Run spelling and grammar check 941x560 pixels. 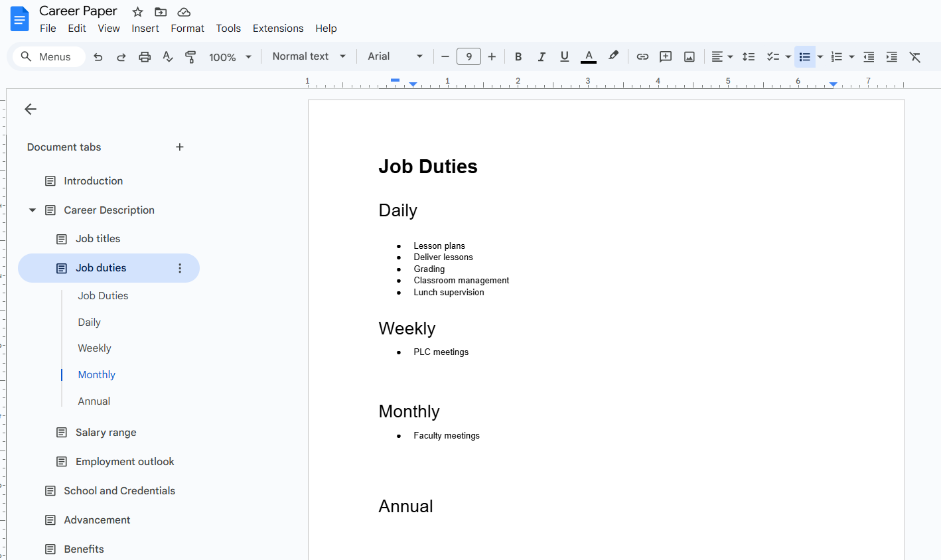tap(168, 57)
